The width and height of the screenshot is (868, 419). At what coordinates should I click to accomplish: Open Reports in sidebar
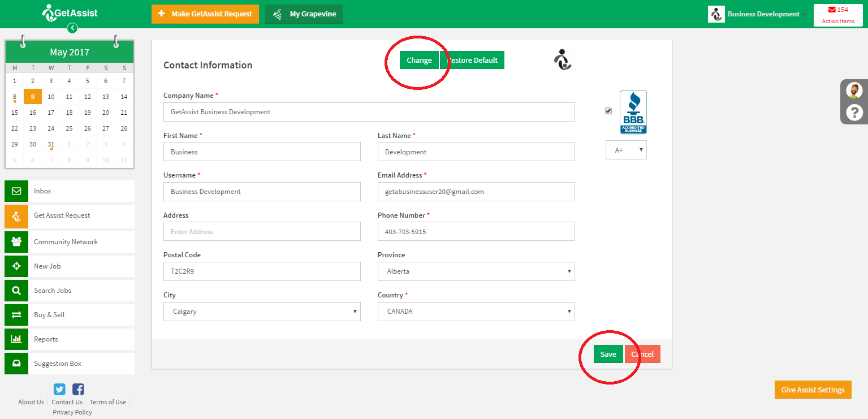coord(70,339)
